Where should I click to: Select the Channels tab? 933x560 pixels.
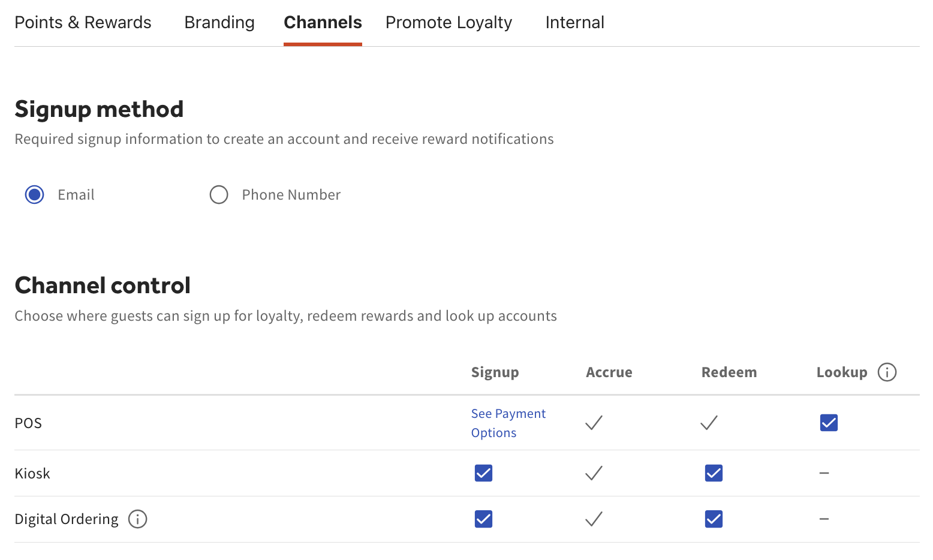click(323, 22)
